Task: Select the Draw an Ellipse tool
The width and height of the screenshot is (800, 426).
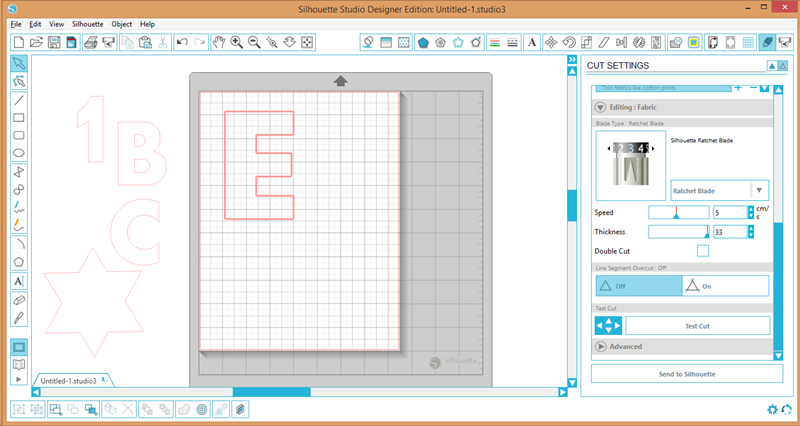Action: pos(19,153)
